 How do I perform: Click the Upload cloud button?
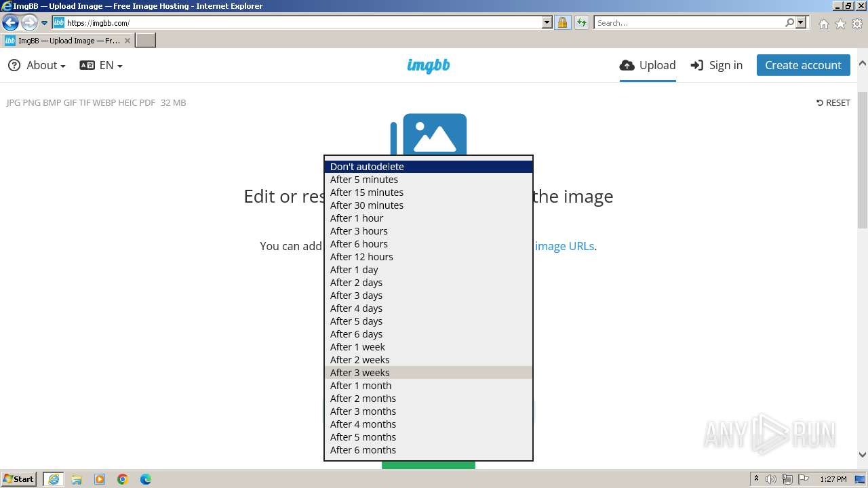click(648, 65)
